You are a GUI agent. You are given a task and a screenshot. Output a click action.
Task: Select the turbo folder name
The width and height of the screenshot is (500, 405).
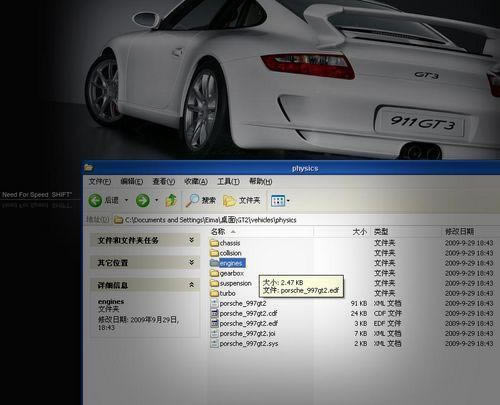[228, 293]
